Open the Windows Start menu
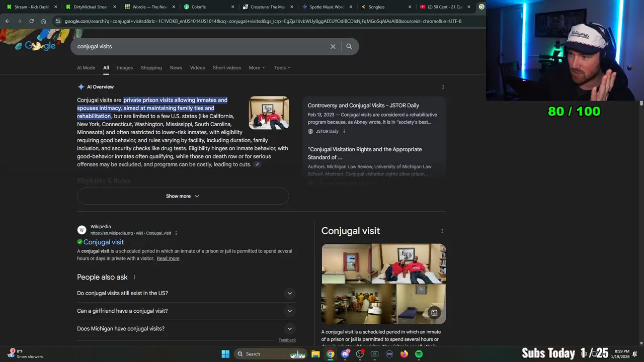644x362 pixels. pyautogui.click(x=225, y=354)
